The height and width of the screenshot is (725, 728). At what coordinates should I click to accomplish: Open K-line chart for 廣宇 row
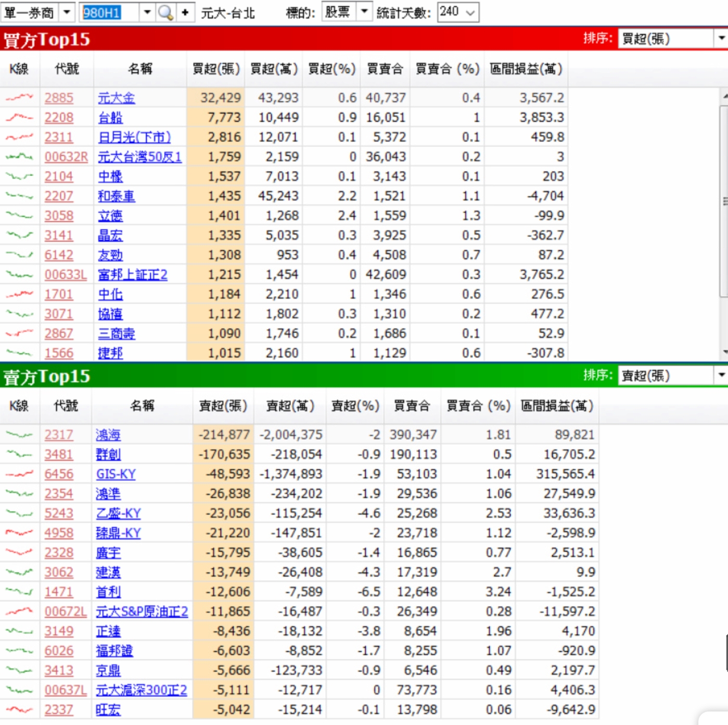pyautogui.click(x=19, y=552)
